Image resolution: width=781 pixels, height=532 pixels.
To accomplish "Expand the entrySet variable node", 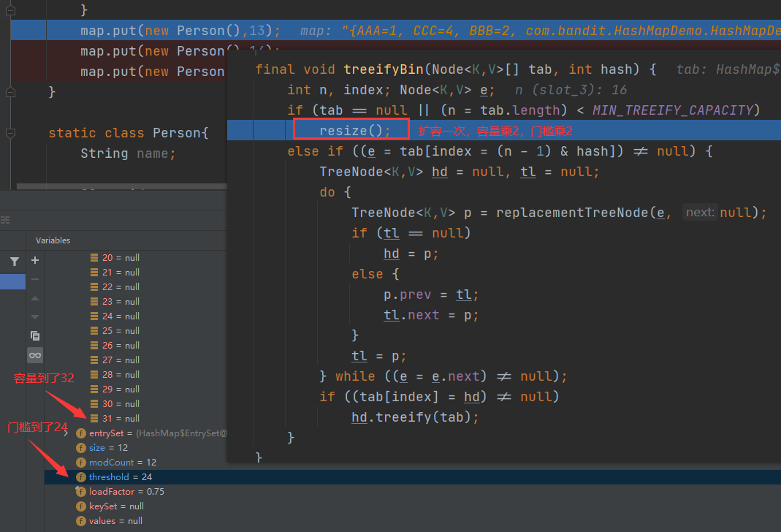I will click(x=66, y=433).
